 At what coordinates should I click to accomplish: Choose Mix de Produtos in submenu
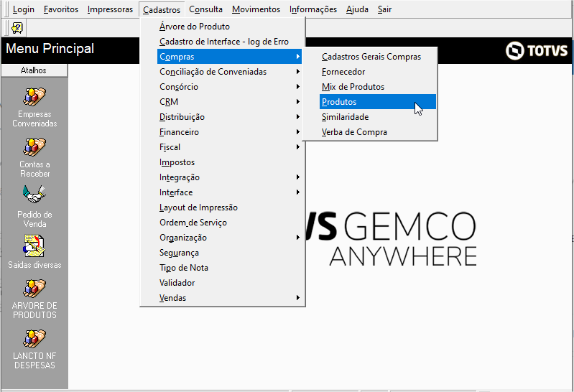point(378,87)
